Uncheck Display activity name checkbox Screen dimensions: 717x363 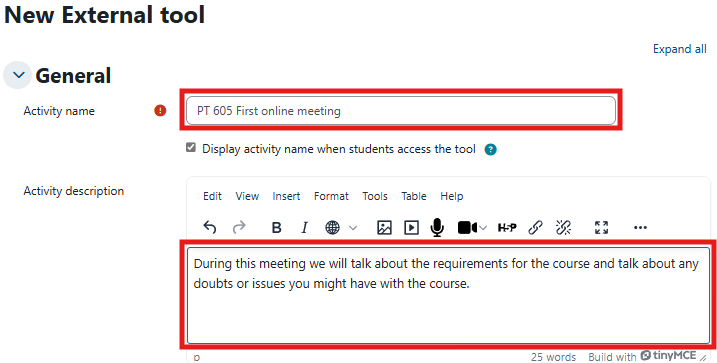click(x=191, y=148)
